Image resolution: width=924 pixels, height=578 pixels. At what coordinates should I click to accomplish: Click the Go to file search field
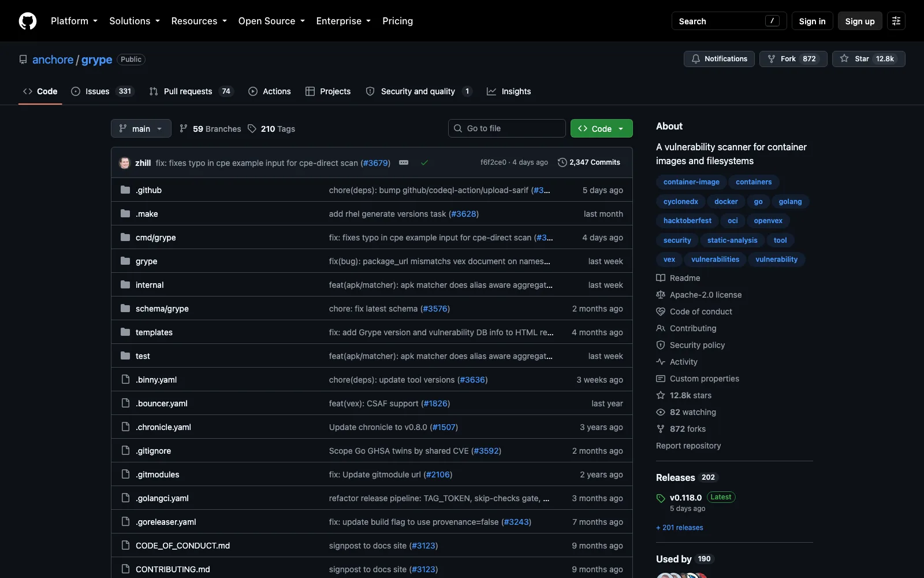click(506, 128)
